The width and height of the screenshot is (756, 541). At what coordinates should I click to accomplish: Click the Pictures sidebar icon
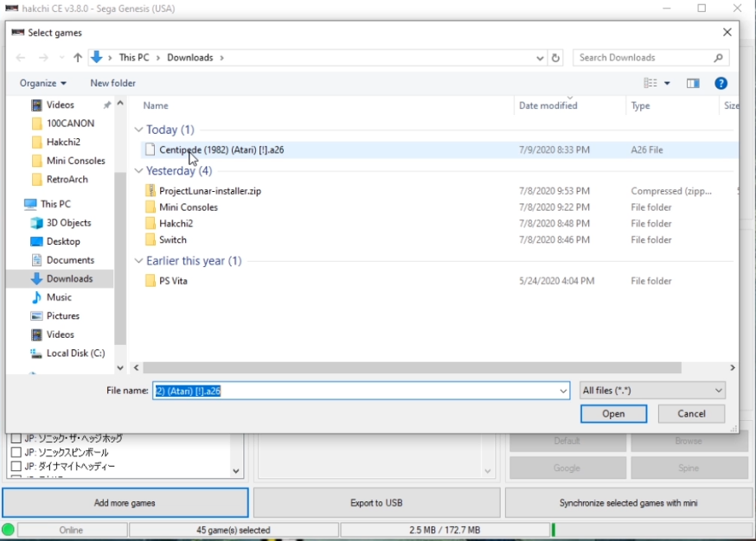[36, 316]
